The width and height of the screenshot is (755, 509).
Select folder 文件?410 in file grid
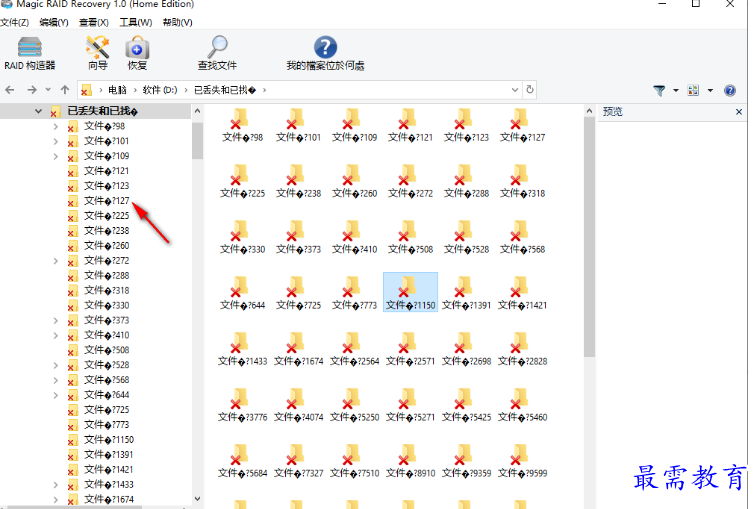point(354,237)
